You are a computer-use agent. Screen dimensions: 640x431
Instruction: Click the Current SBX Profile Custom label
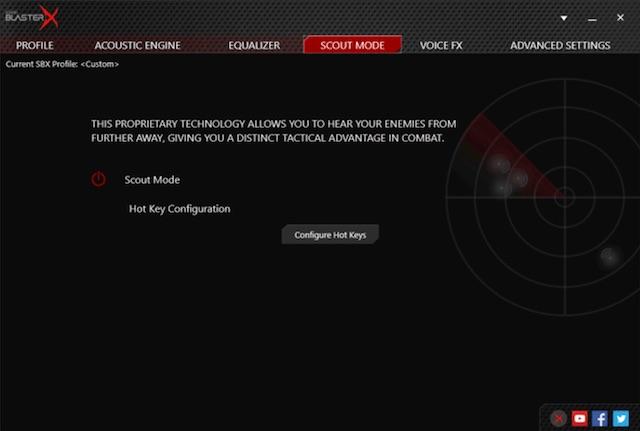tap(62, 64)
